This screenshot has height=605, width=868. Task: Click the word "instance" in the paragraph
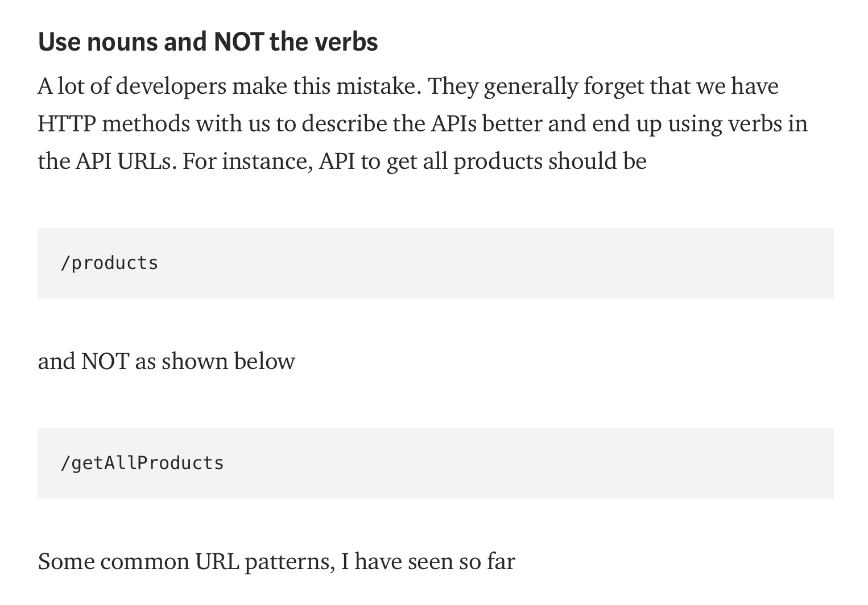tap(267, 161)
